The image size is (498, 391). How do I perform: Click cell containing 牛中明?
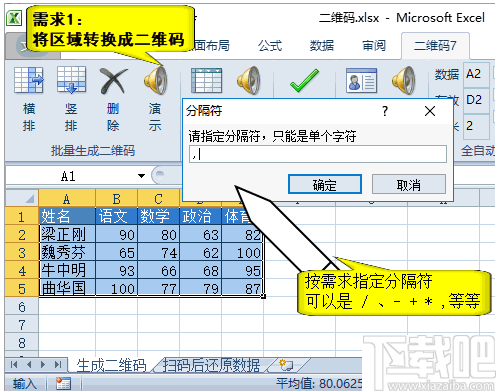(x=67, y=270)
